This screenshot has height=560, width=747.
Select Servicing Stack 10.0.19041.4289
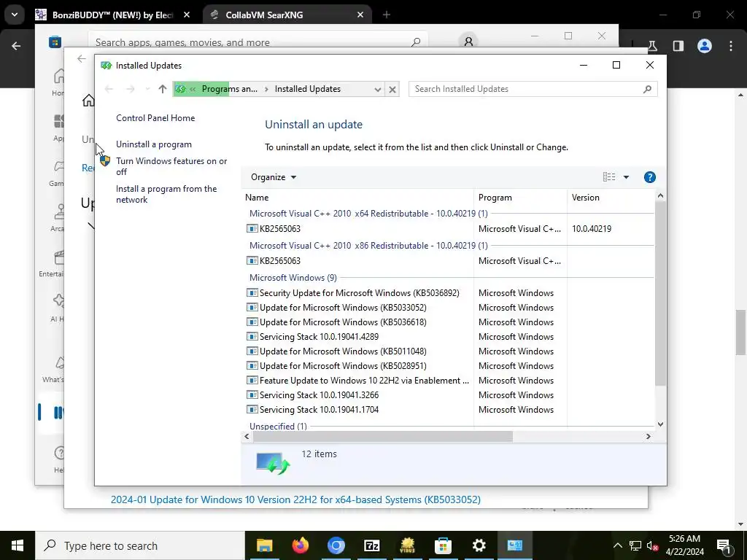tap(448, 337)
